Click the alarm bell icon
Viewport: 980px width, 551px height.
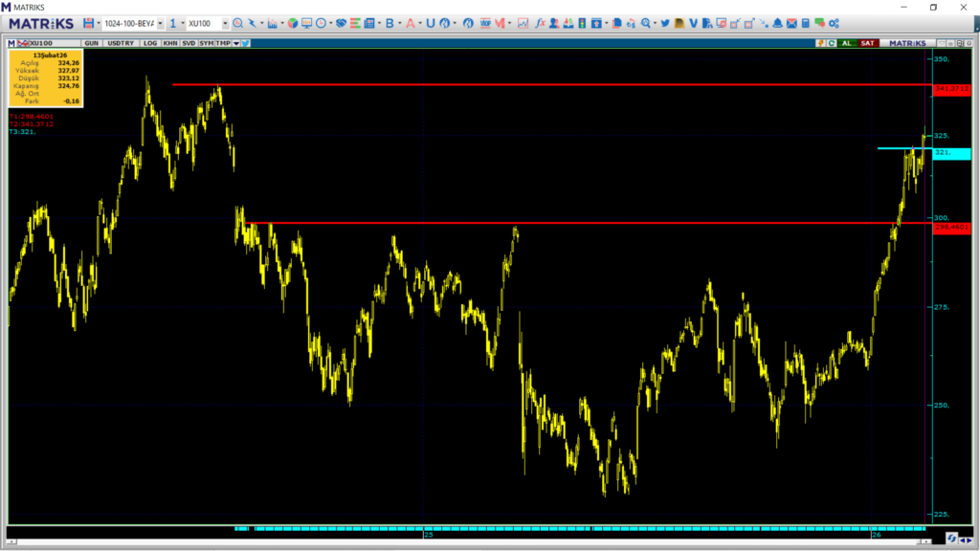pos(777,23)
